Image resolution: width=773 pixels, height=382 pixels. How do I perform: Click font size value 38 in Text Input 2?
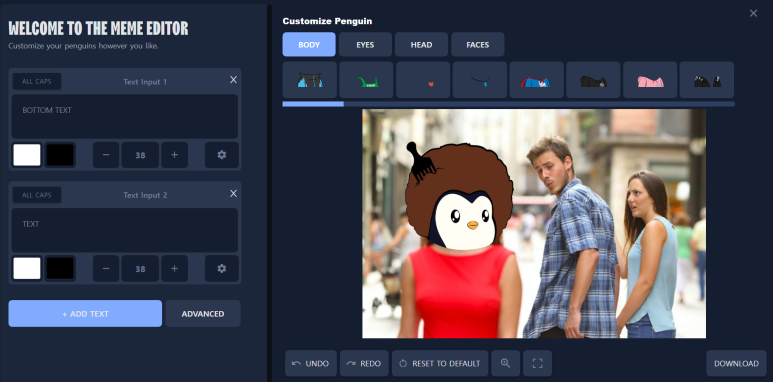pos(141,268)
